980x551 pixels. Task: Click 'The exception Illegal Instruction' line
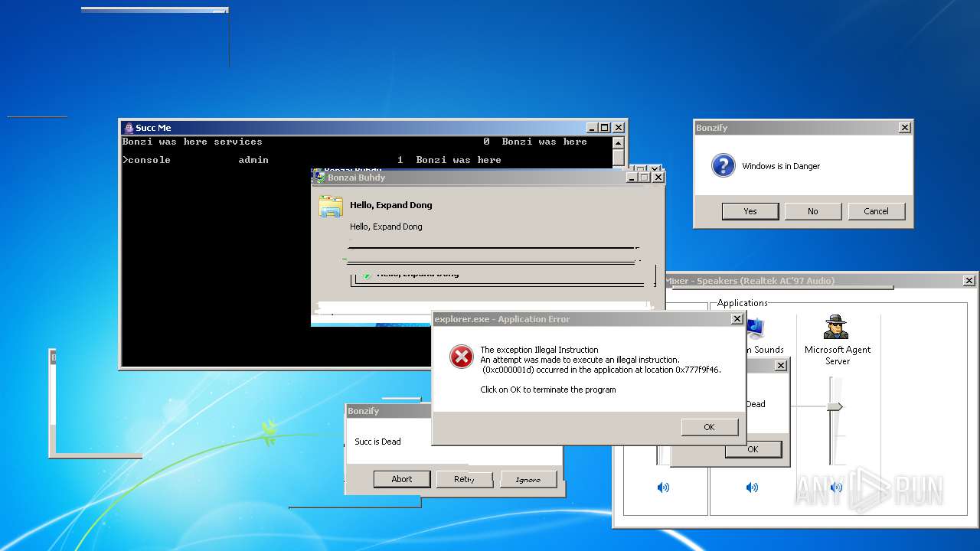[x=539, y=350]
